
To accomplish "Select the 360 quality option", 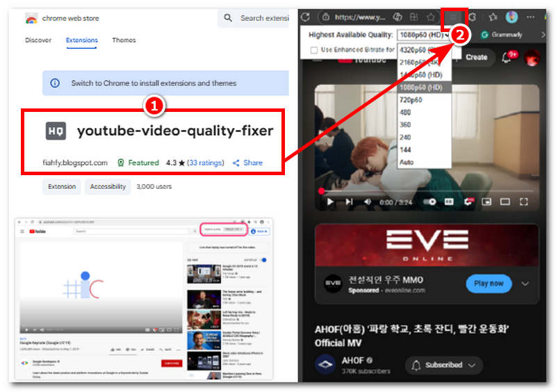I will [424, 124].
